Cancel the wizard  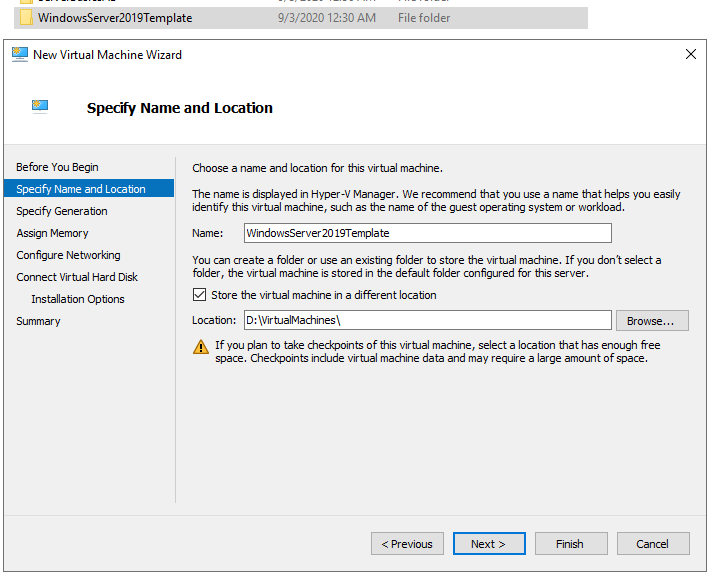653,544
